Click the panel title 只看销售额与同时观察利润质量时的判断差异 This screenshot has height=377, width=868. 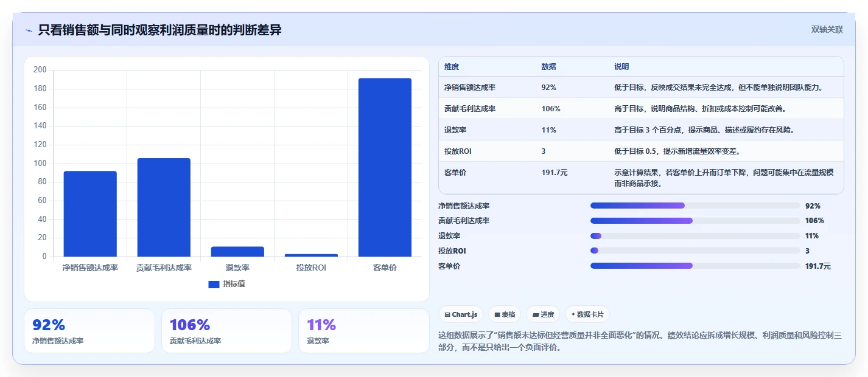click(x=159, y=30)
